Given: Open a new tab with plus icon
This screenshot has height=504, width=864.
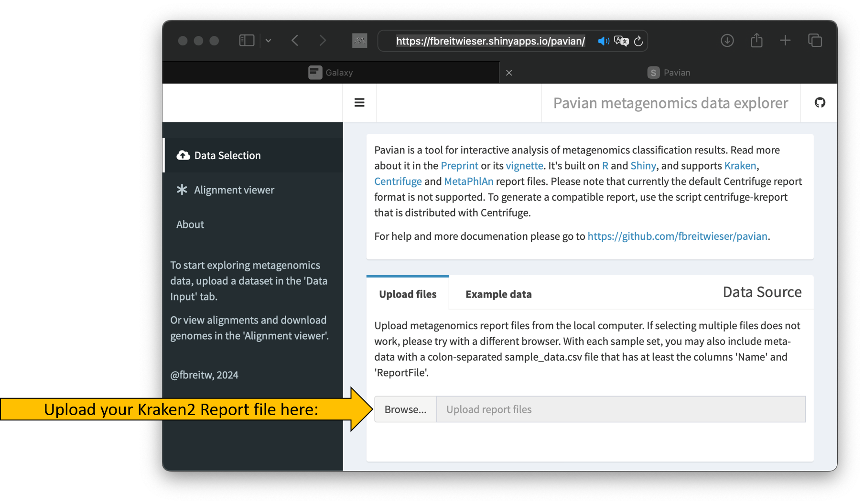Looking at the screenshot, I should point(785,41).
